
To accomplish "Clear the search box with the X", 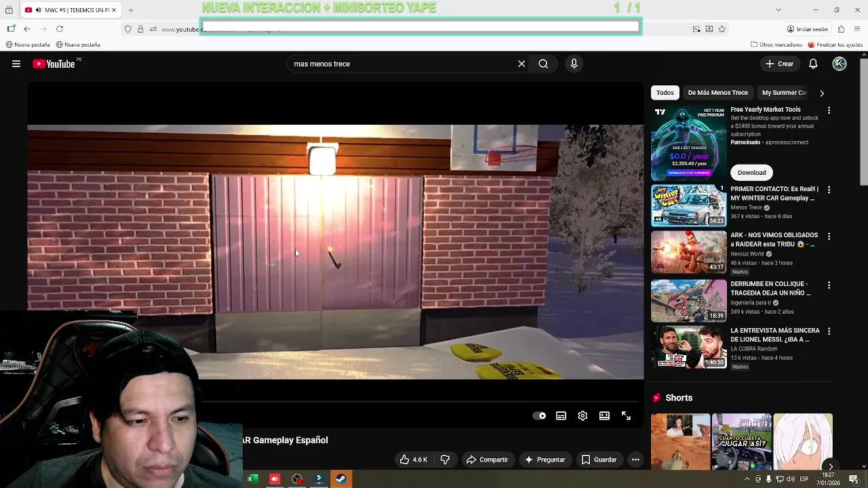I will [x=521, y=64].
